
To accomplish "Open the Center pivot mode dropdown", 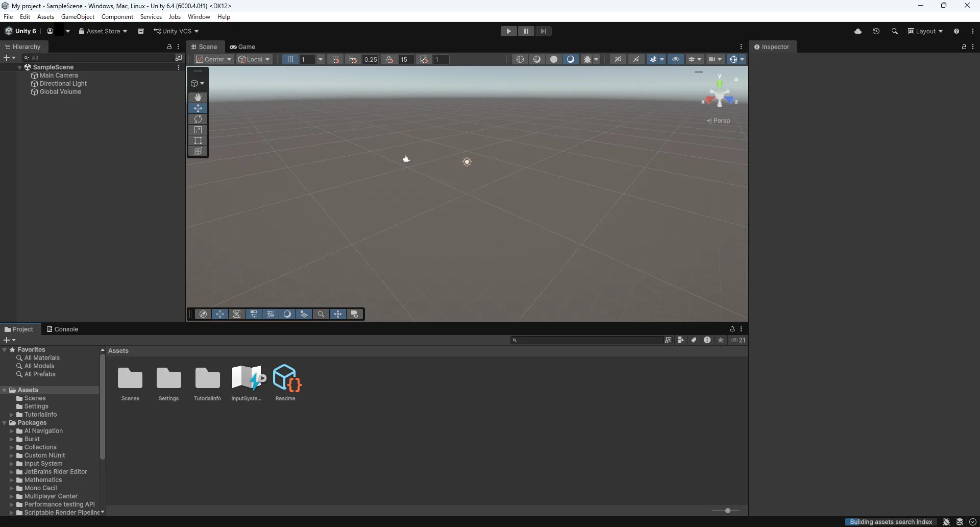I will click(x=213, y=59).
